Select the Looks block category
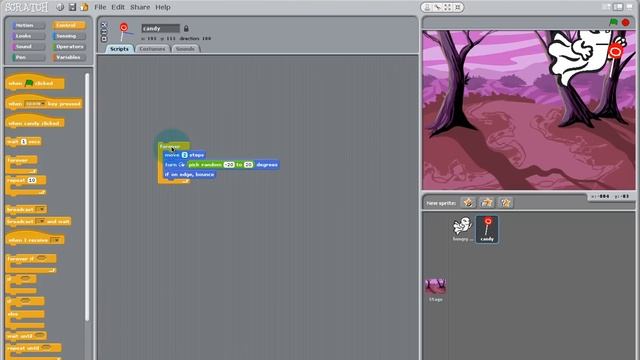640x360 pixels. click(x=28, y=36)
